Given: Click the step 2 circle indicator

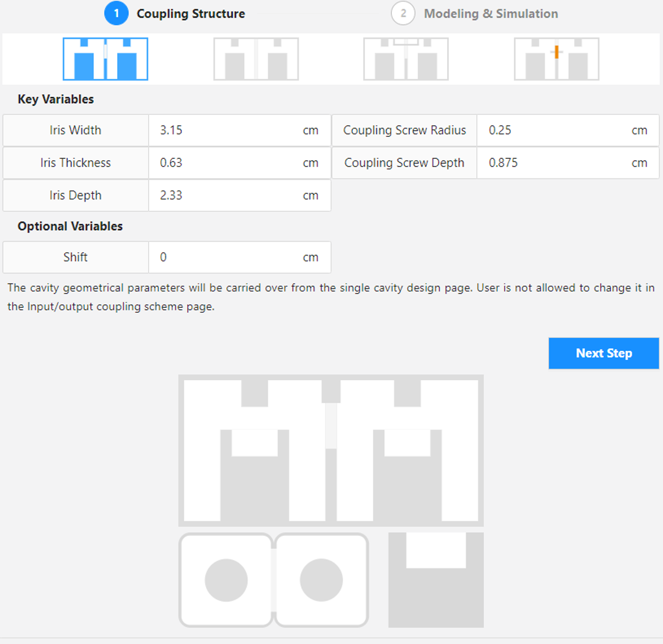Looking at the screenshot, I should point(403,13).
